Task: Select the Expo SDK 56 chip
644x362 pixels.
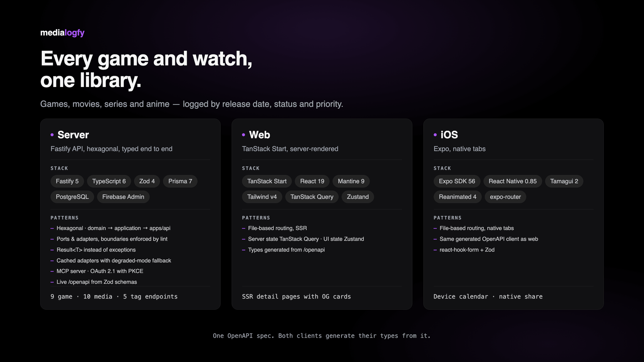Action: pos(457,181)
